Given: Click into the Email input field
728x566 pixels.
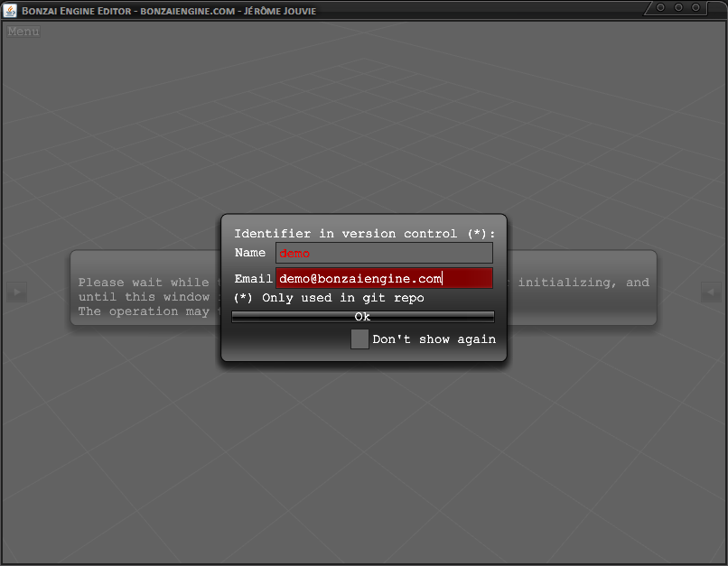Looking at the screenshot, I should point(384,279).
